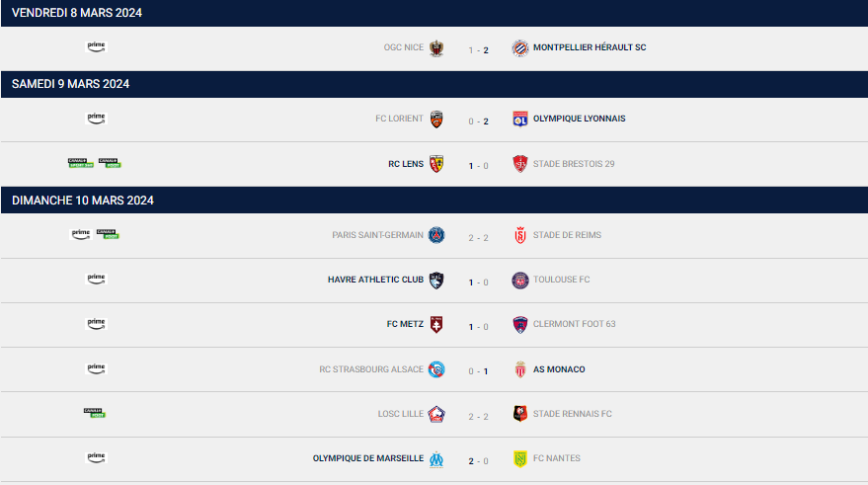Click the Toulouse FC team name
The height and width of the screenshot is (485, 868).
[561, 280]
